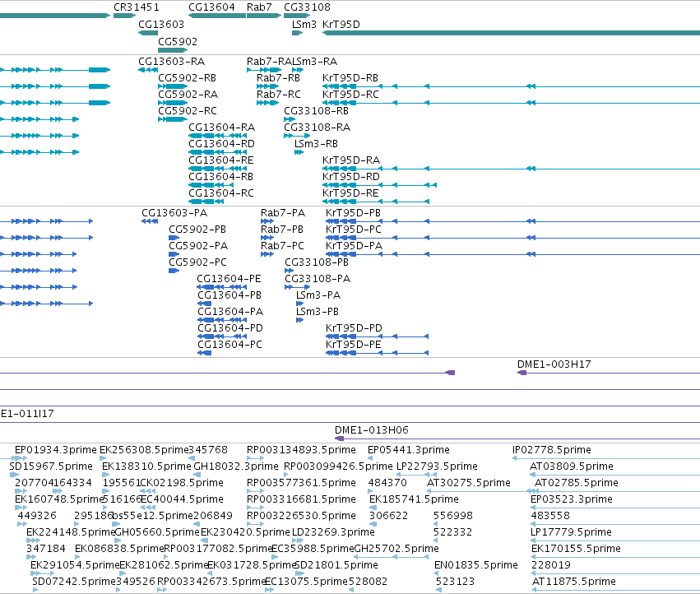Click the CG33108-RA transcript label
This screenshot has height=594, width=700.
click(318, 128)
